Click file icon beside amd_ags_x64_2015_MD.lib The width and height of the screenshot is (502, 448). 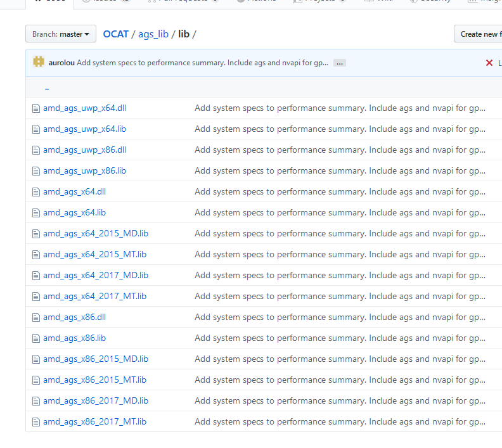pos(36,234)
